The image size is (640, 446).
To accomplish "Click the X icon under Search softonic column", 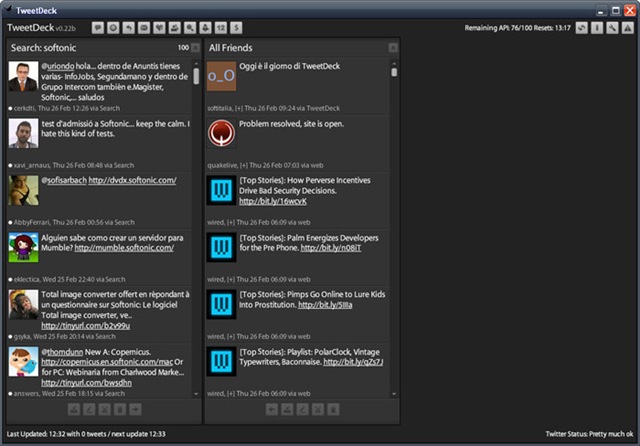I will pos(104,409).
